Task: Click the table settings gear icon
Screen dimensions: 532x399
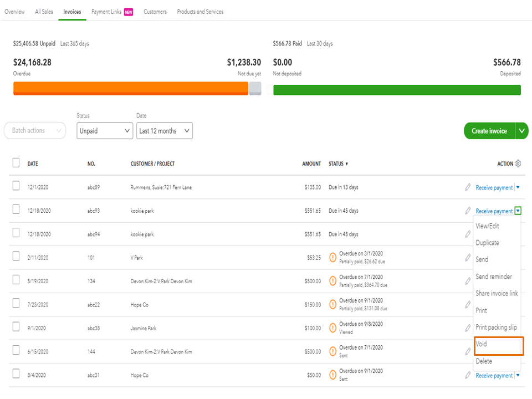Action: pos(518,163)
